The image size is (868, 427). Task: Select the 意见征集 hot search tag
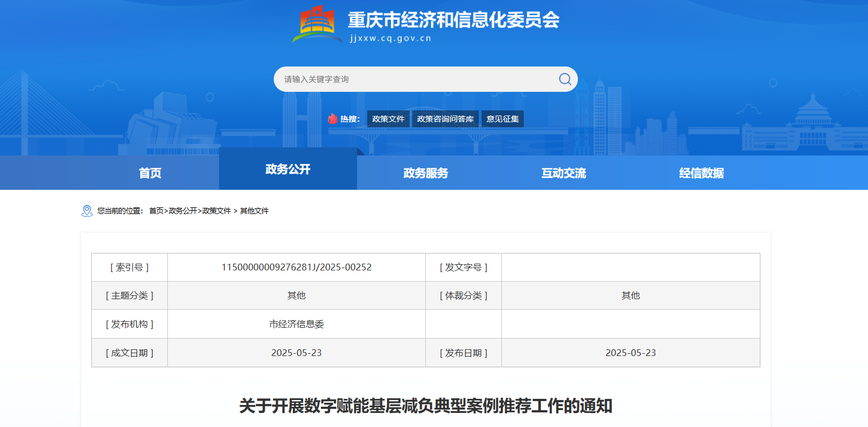click(502, 119)
